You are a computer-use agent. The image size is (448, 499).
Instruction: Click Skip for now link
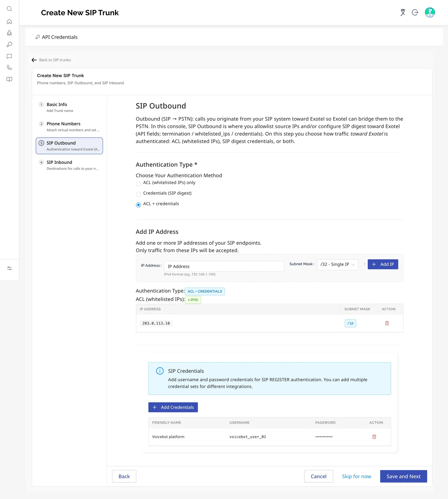click(x=357, y=476)
